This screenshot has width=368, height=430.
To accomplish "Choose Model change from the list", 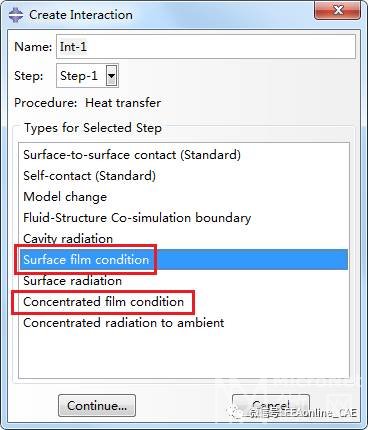I will [x=65, y=197].
